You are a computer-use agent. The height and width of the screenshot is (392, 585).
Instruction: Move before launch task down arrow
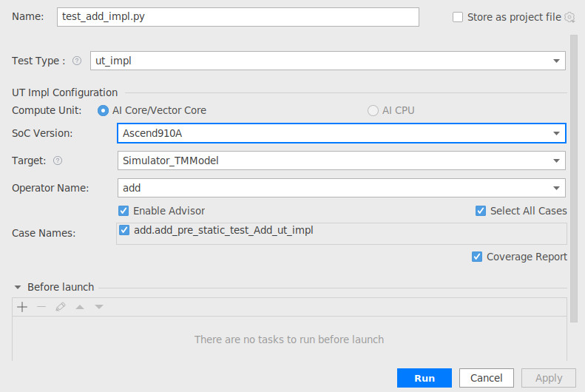[99, 307]
